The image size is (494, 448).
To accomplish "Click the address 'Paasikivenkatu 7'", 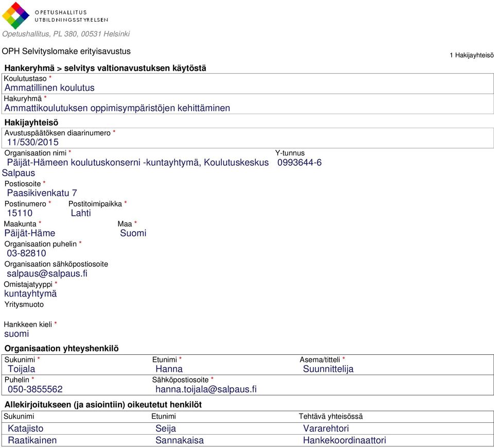I will coord(42,193).
